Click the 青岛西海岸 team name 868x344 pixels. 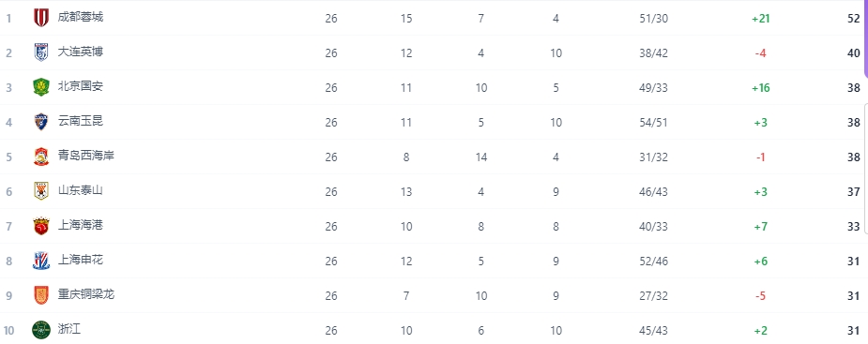pos(85,156)
